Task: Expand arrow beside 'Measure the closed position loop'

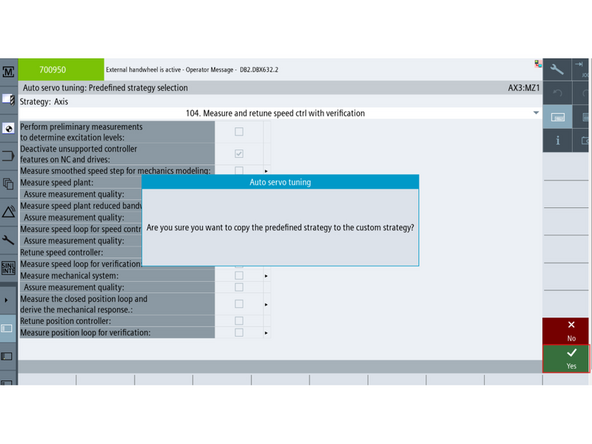Action: click(266, 304)
